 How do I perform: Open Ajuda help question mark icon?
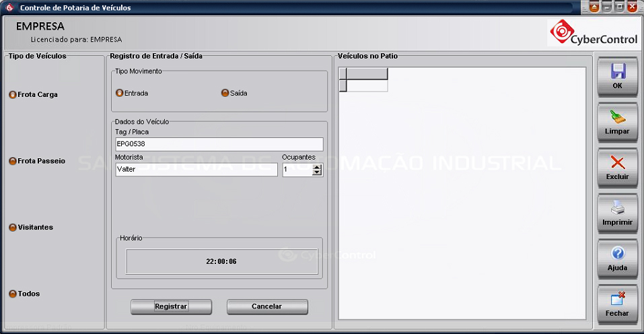[617, 254]
